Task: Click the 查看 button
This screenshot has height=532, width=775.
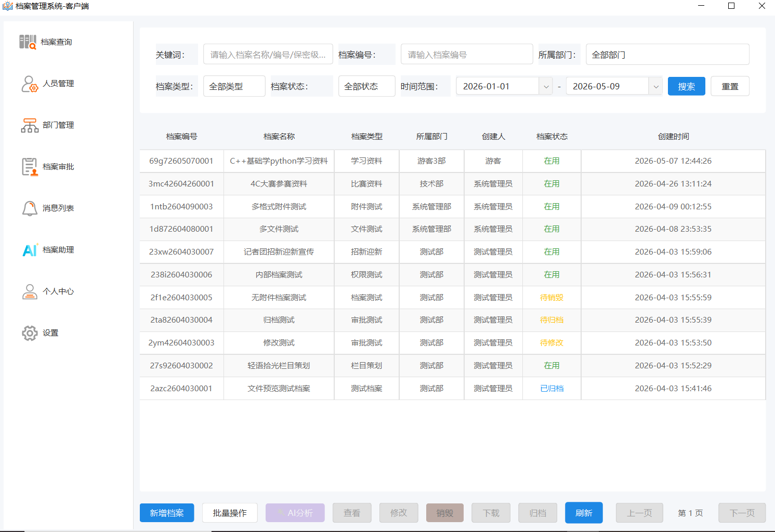Action: click(352, 513)
